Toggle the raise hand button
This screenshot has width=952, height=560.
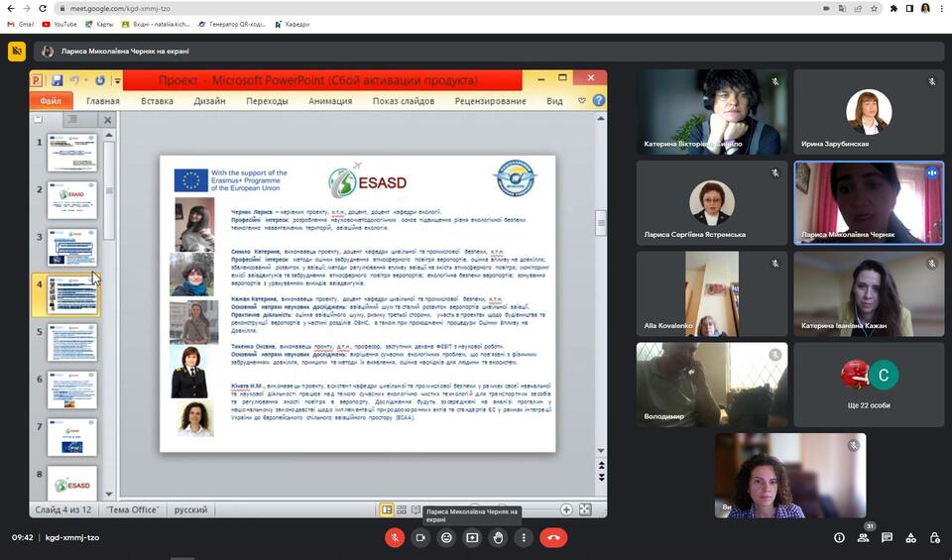click(498, 537)
